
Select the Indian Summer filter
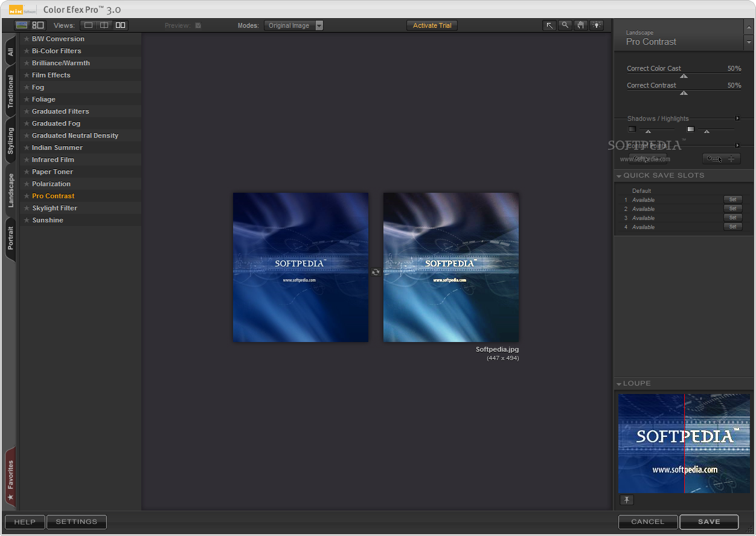pyautogui.click(x=81, y=147)
